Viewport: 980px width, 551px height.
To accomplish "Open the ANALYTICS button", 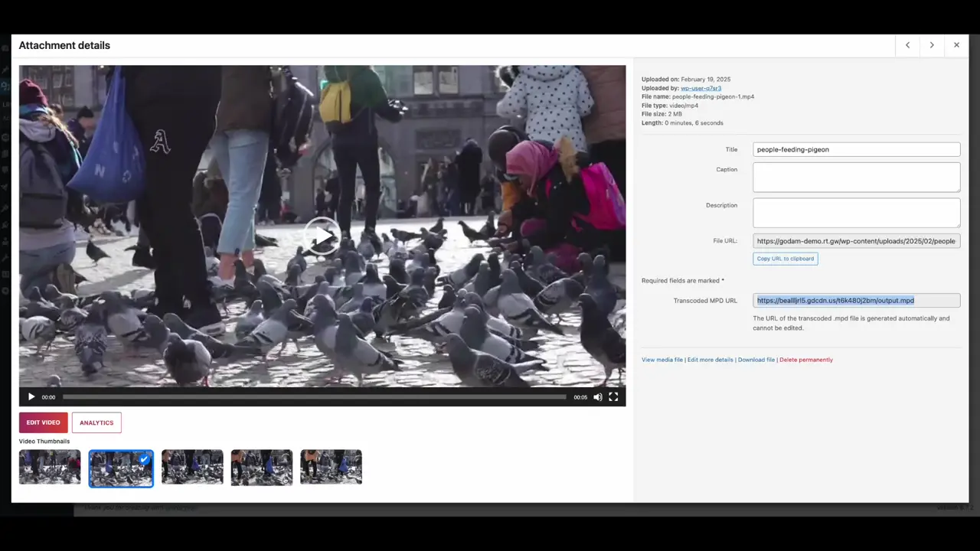I will [96, 422].
